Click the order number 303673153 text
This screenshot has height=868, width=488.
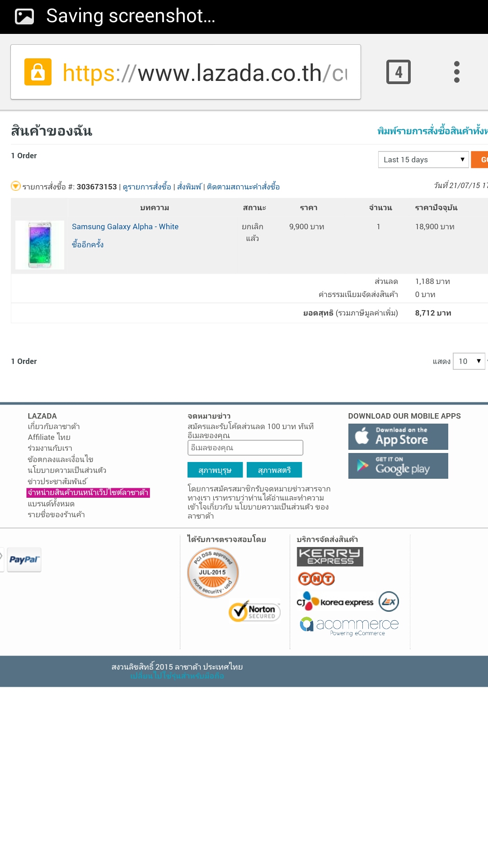[97, 187]
